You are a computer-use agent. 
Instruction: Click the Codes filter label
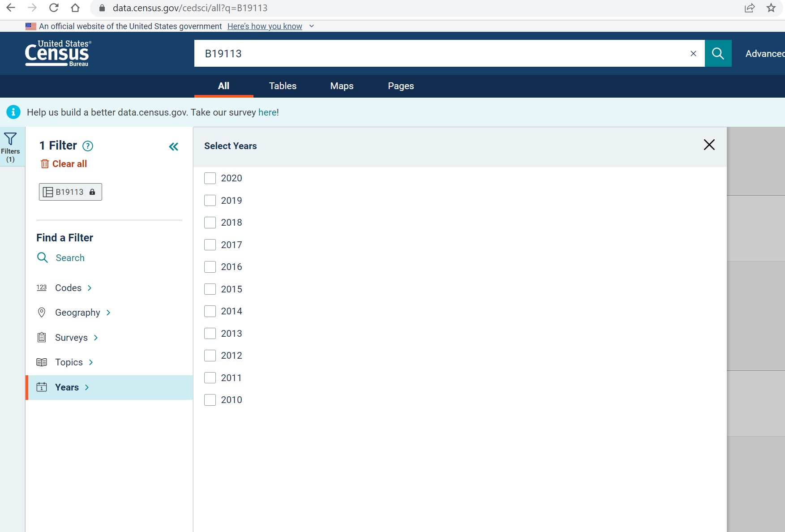pos(68,288)
